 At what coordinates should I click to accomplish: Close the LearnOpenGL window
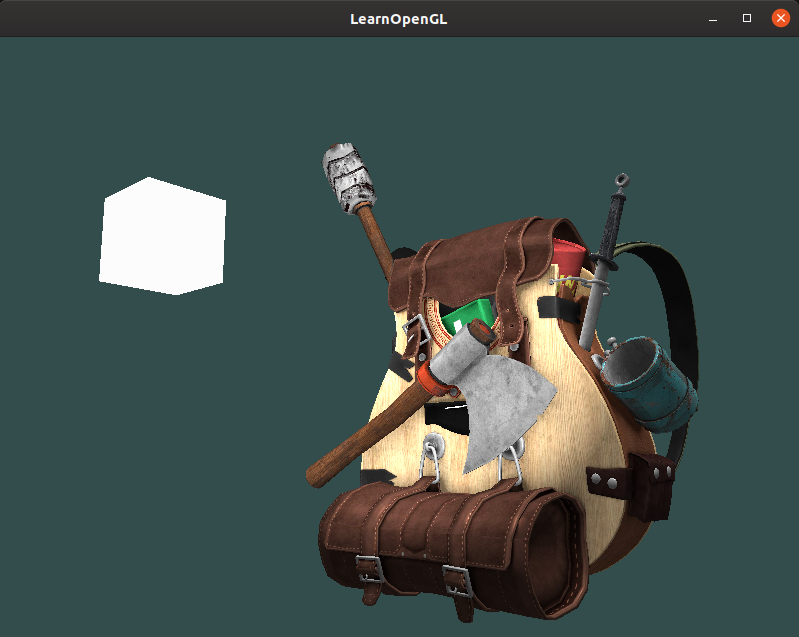pyautogui.click(x=780, y=18)
